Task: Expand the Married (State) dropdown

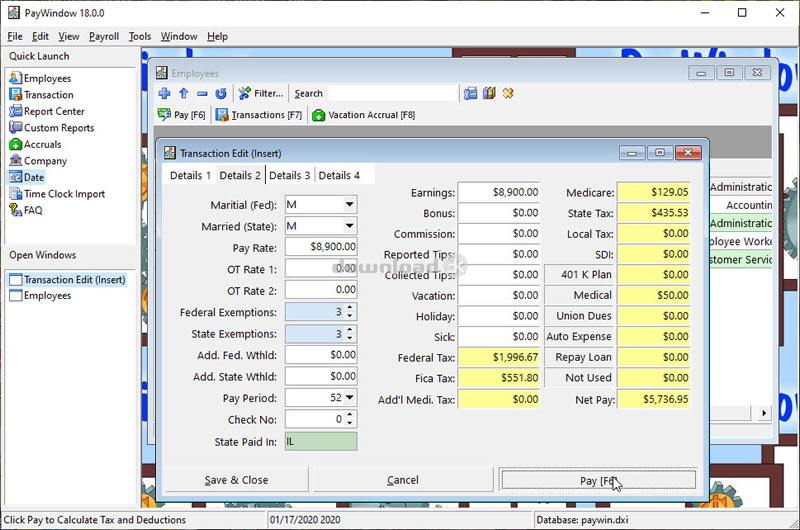Action: (x=349, y=226)
